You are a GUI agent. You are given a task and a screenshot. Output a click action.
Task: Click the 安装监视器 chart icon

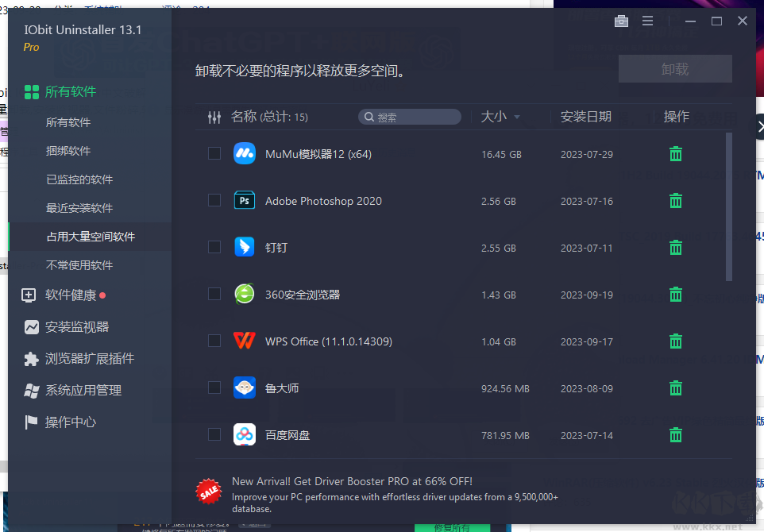tap(32, 327)
